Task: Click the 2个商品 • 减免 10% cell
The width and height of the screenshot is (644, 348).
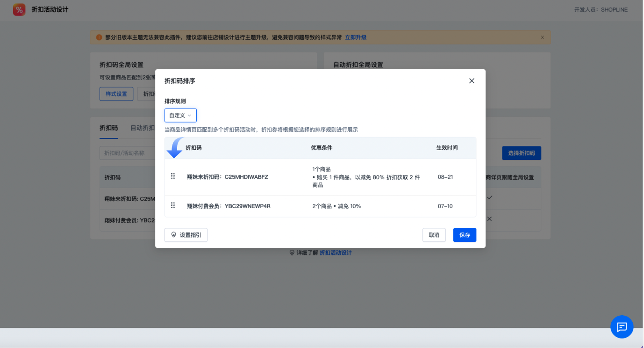Action: click(x=336, y=206)
